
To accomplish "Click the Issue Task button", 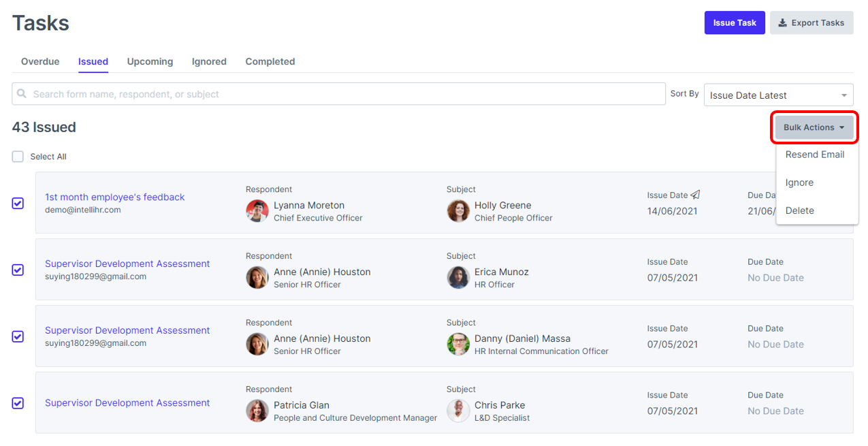I will [x=735, y=22].
